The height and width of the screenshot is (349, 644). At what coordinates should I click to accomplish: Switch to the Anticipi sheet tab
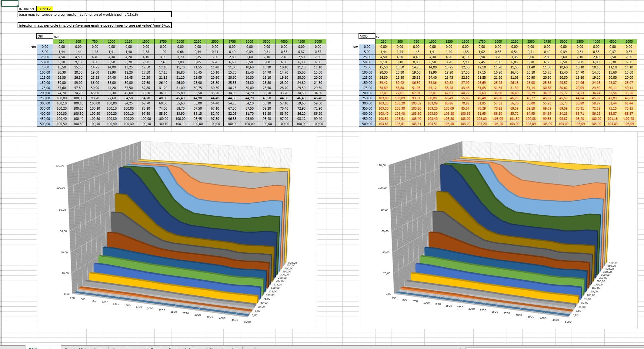coord(191,348)
